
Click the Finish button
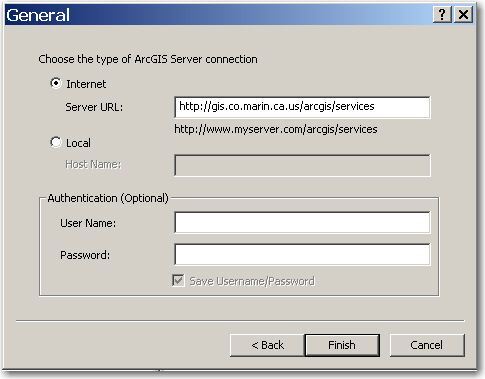click(342, 345)
